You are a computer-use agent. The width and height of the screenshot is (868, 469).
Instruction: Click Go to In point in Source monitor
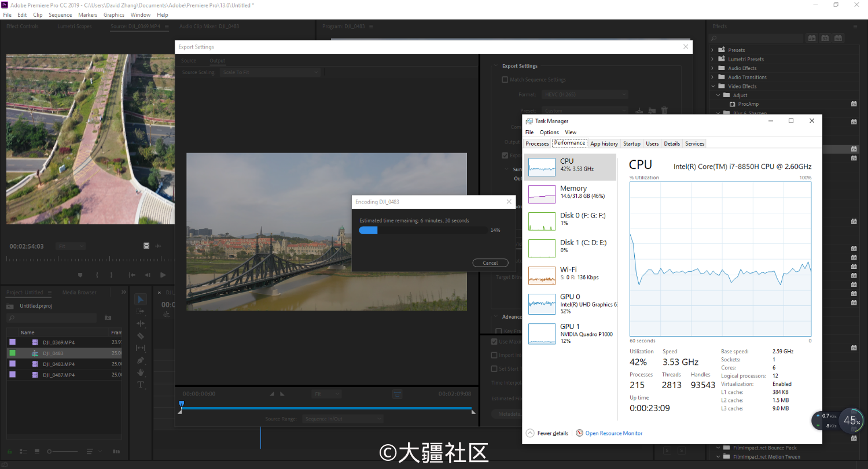132,275
